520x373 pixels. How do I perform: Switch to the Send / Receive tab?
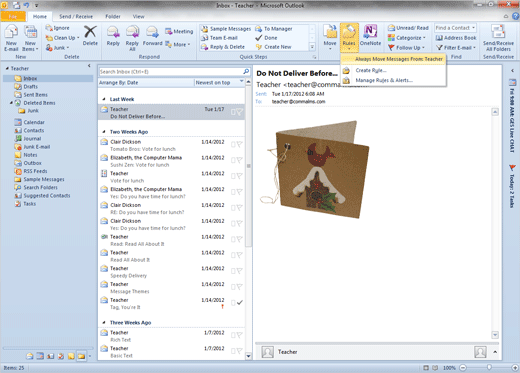click(76, 16)
